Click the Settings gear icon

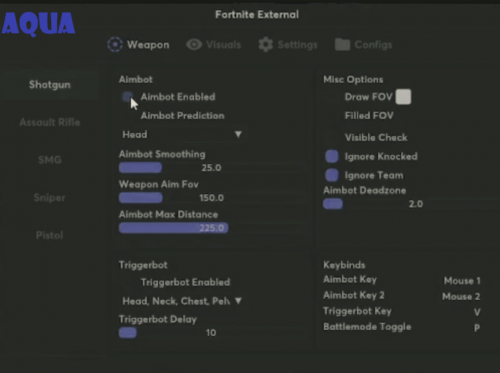click(x=266, y=44)
